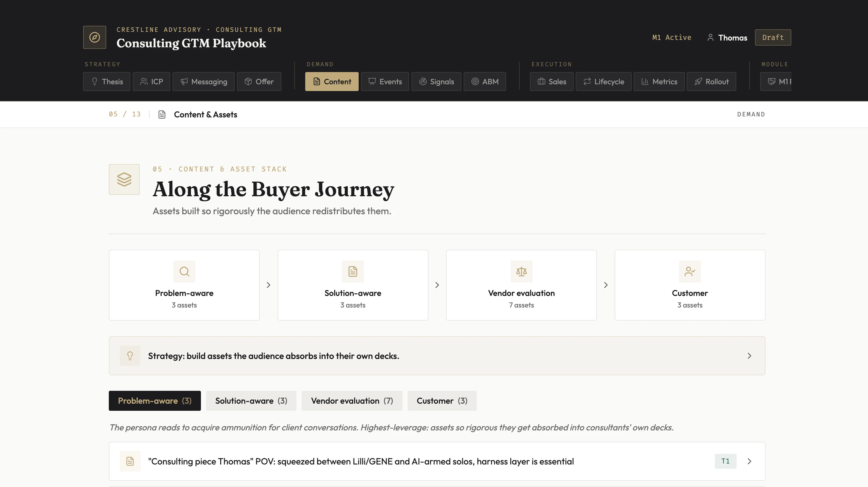The width and height of the screenshot is (868, 487).
Task: Click the magnifier icon in Problem-aware card
Action: coord(184,272)
